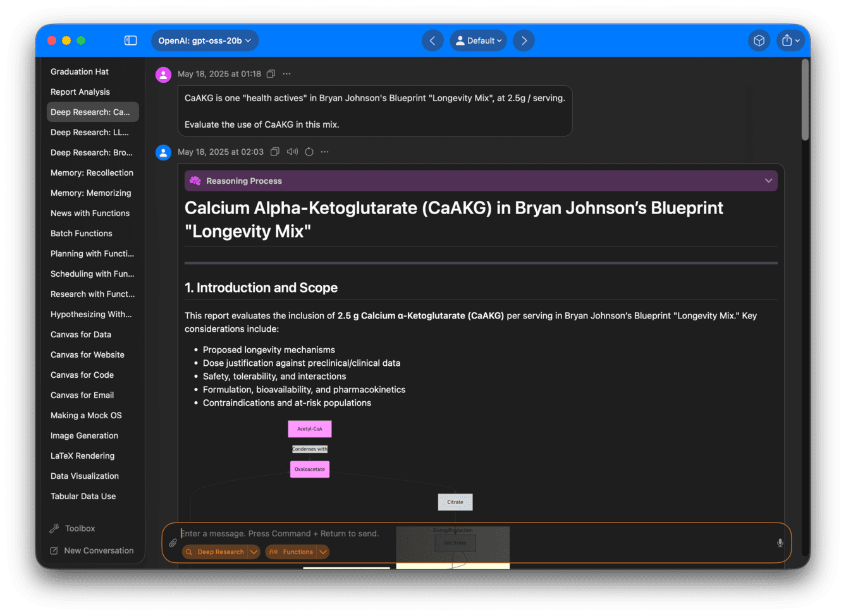Open the Memory: Memorizing conversation

coord(93,193)
